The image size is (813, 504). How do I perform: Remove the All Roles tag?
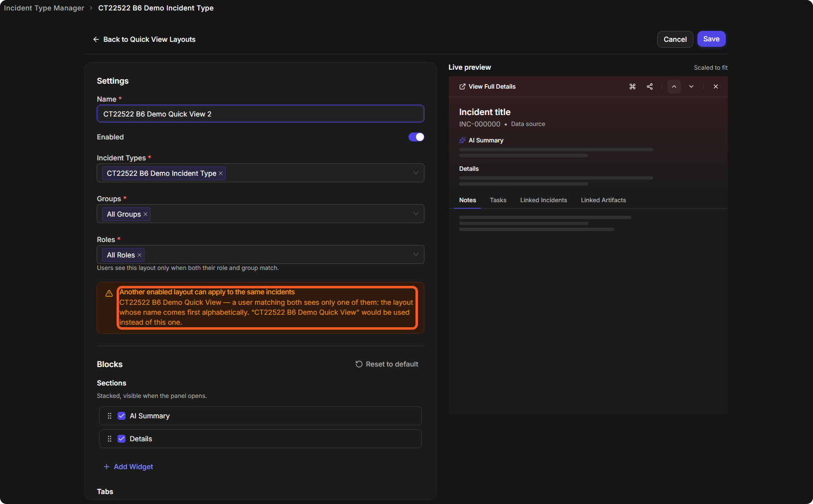pos(139,255)
